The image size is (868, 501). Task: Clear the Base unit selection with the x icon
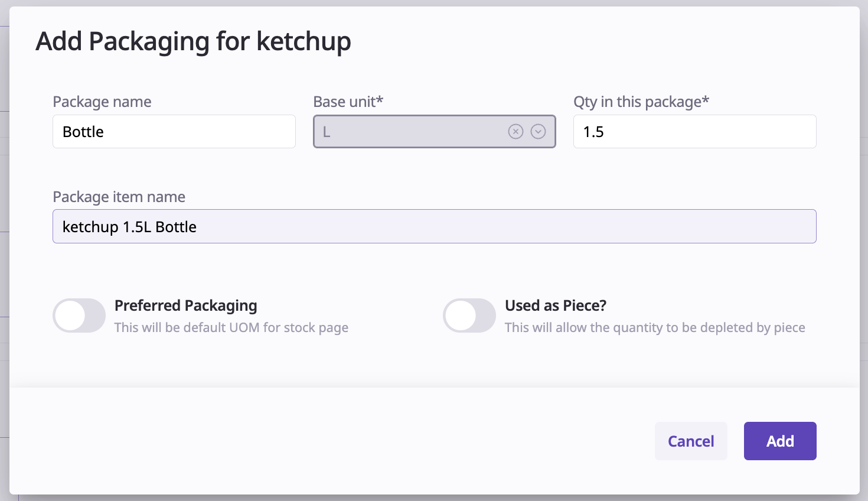point(515,132)
